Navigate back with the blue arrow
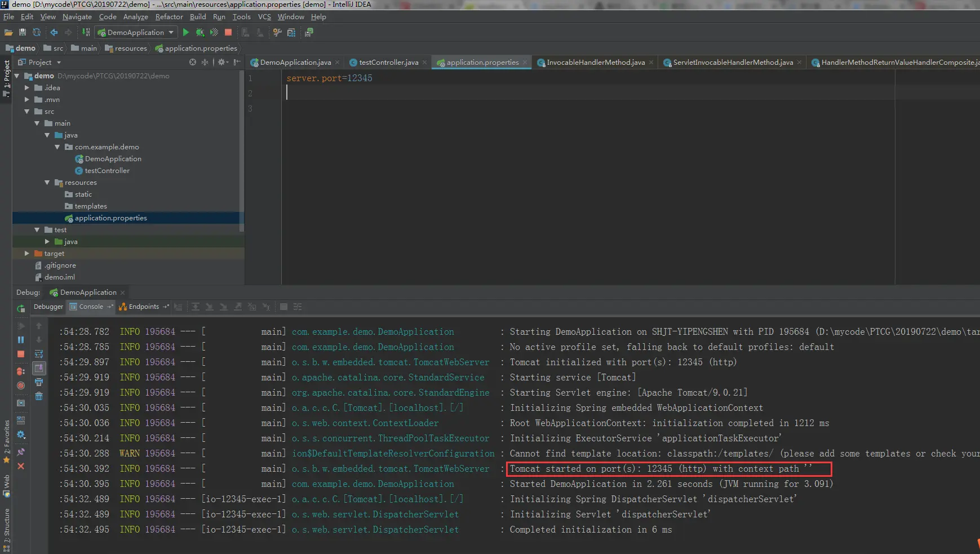This screenshot has width=980, height=554. (x=54, y=33)
